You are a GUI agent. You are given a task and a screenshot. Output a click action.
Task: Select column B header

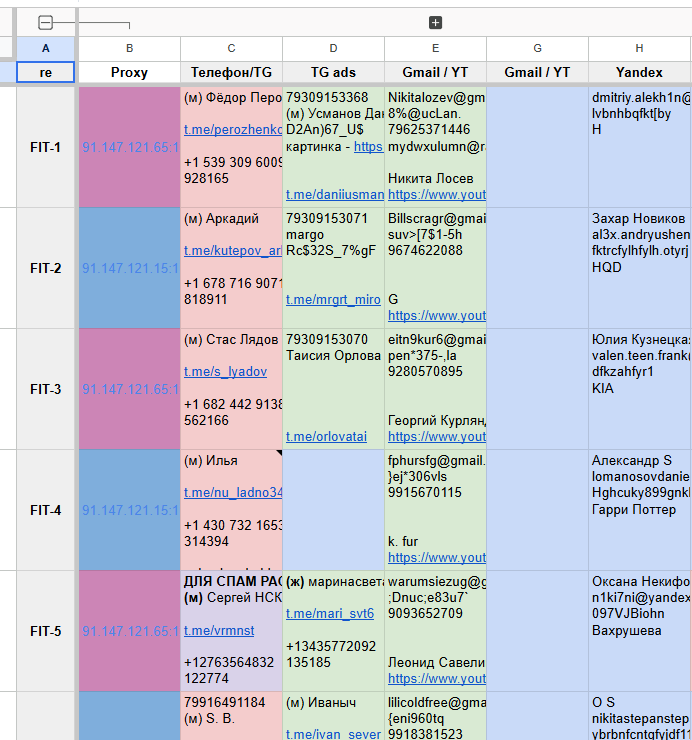[129, 48]
